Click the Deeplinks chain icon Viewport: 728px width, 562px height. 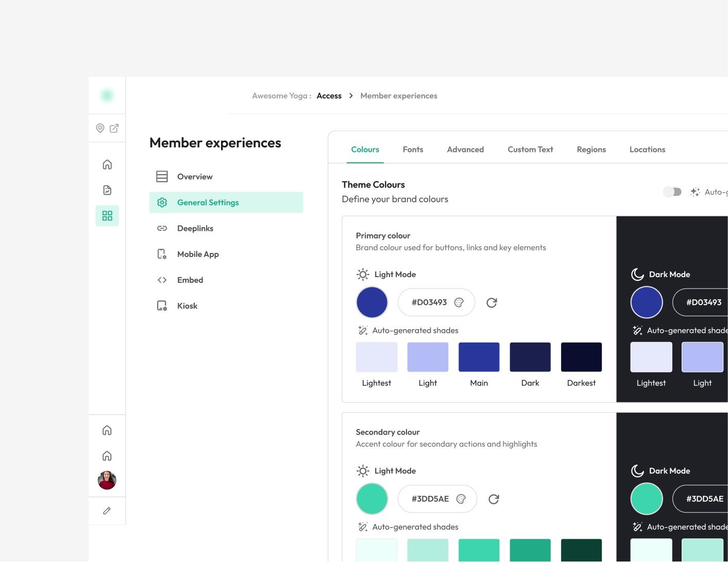click(x=162, y=228)
